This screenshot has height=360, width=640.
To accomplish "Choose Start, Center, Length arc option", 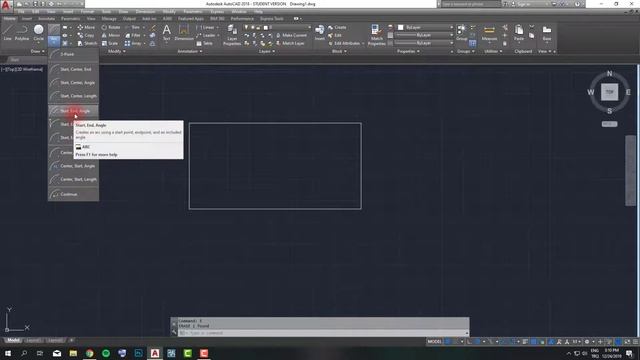I will click(x=73, y=96).
